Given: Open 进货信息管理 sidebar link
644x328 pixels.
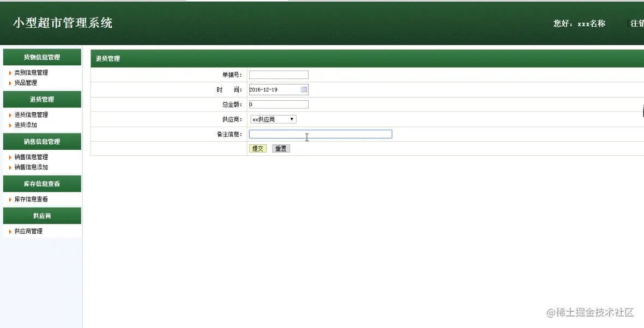Looking at the screenshot, I should pos(31,115).
